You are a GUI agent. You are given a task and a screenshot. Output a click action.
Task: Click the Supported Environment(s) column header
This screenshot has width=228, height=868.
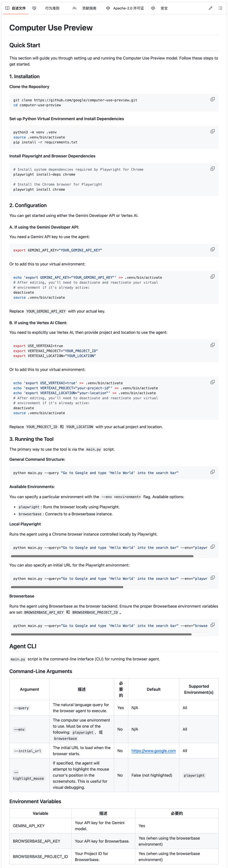click(x=199, y=689)
